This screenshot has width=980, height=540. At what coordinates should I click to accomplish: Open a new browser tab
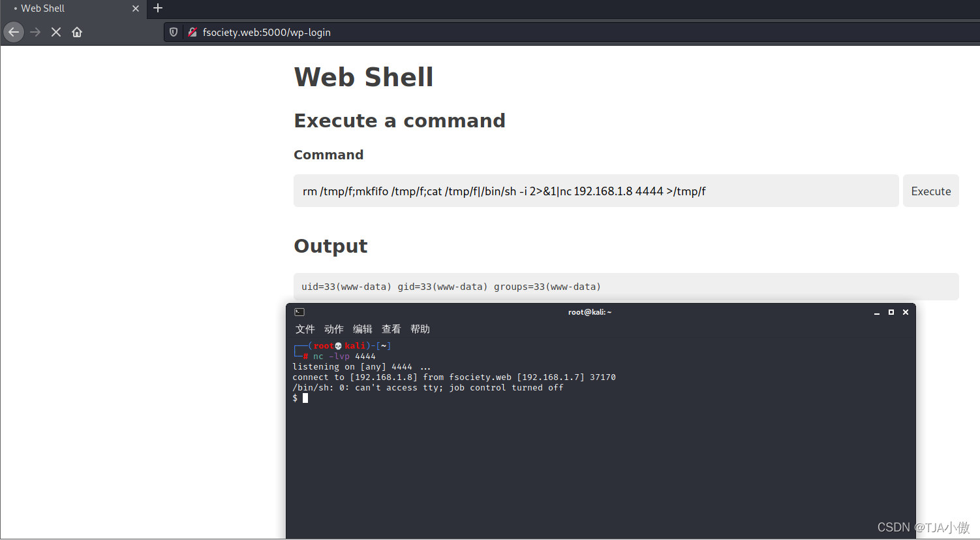tap(158, 8)
